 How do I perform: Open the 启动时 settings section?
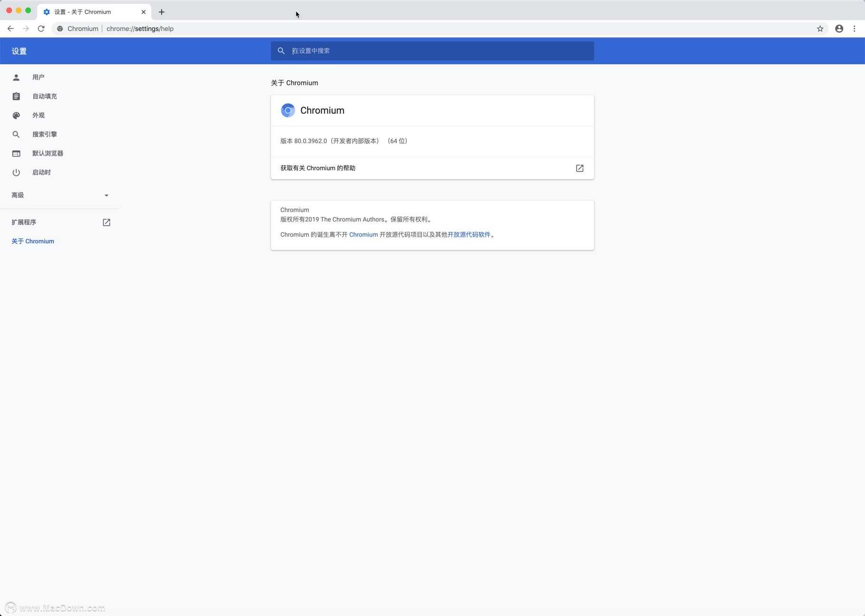tap(59, 172)
